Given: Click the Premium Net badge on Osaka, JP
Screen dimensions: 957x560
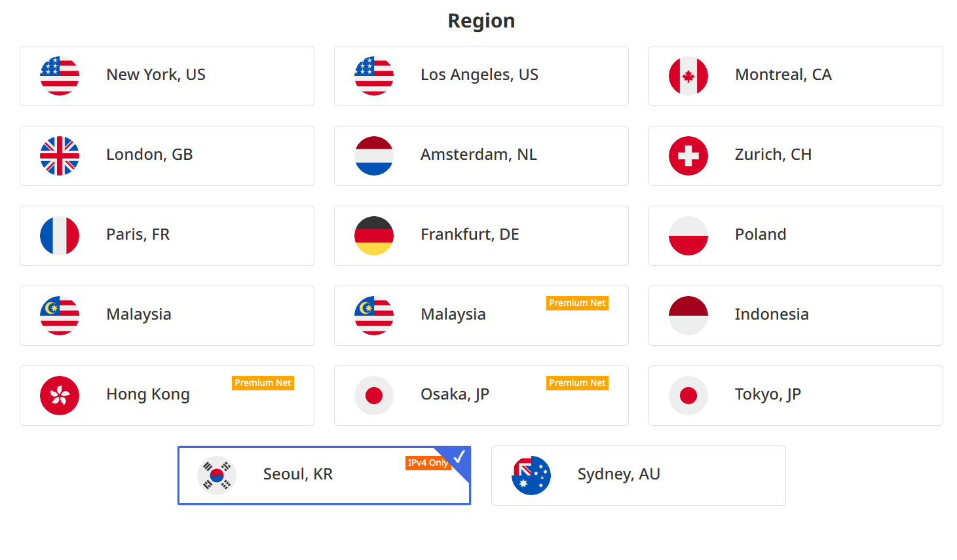Looking at the screenshot, I should 577,383.
